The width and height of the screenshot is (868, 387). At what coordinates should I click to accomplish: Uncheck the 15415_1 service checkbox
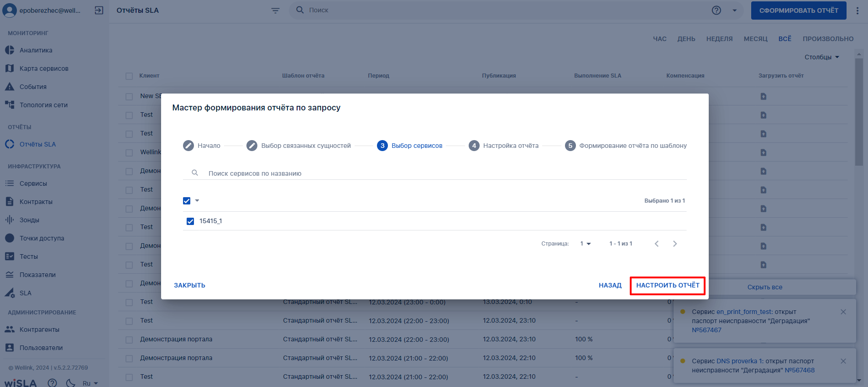pyautogui.click(x=190, y=221)
